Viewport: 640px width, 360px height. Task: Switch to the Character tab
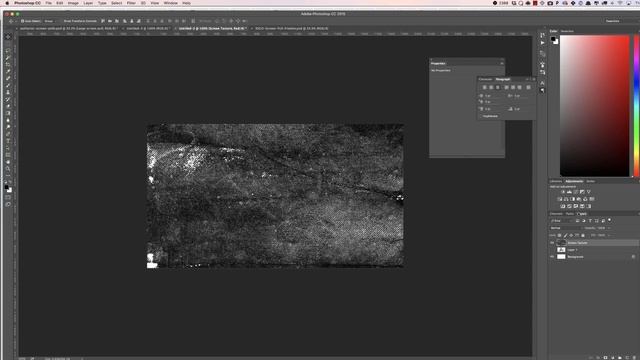click(485, 79)
